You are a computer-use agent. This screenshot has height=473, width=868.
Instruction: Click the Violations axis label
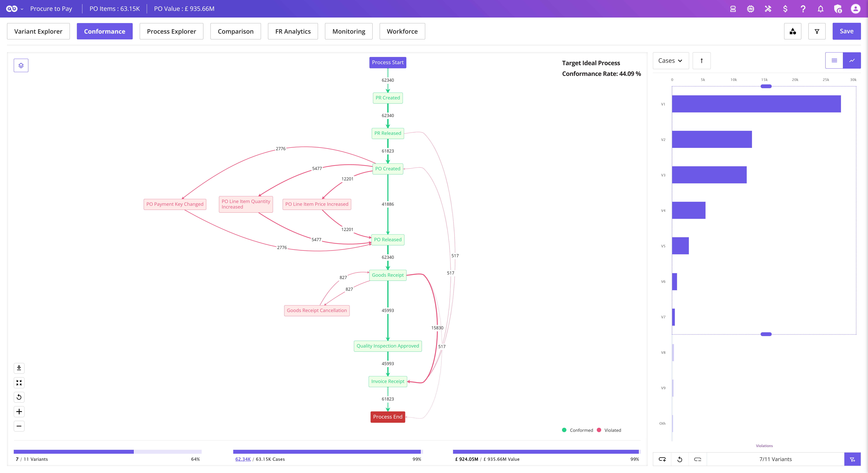(764, 446)
